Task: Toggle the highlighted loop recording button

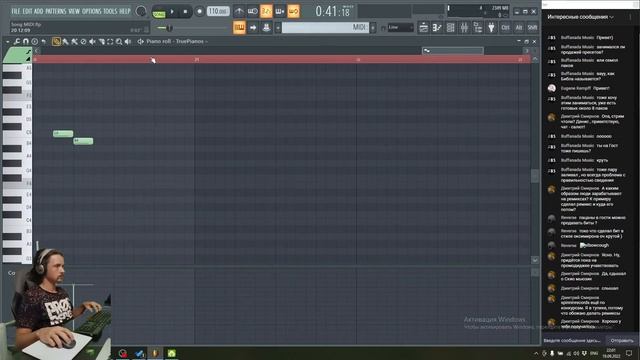Action: (293, 11)
